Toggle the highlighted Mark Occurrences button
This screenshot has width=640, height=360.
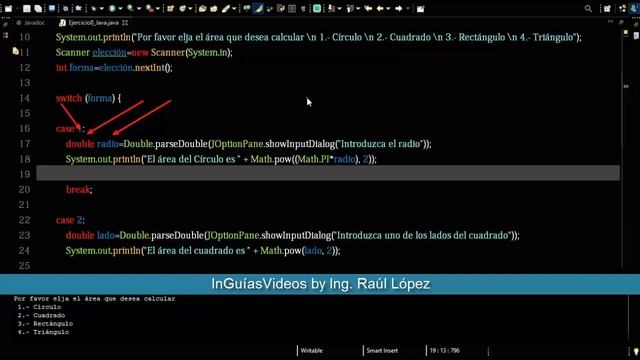point(258,8)
